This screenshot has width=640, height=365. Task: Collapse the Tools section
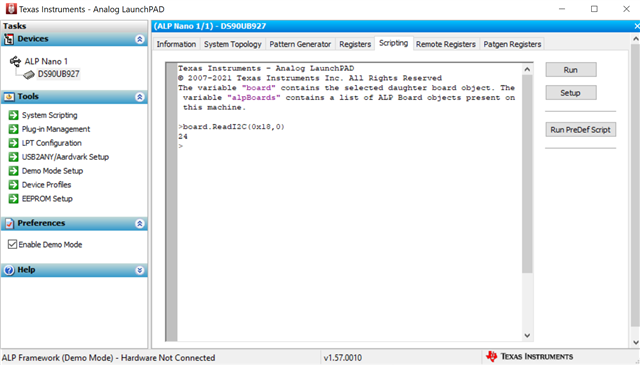(x=140, y=97)
